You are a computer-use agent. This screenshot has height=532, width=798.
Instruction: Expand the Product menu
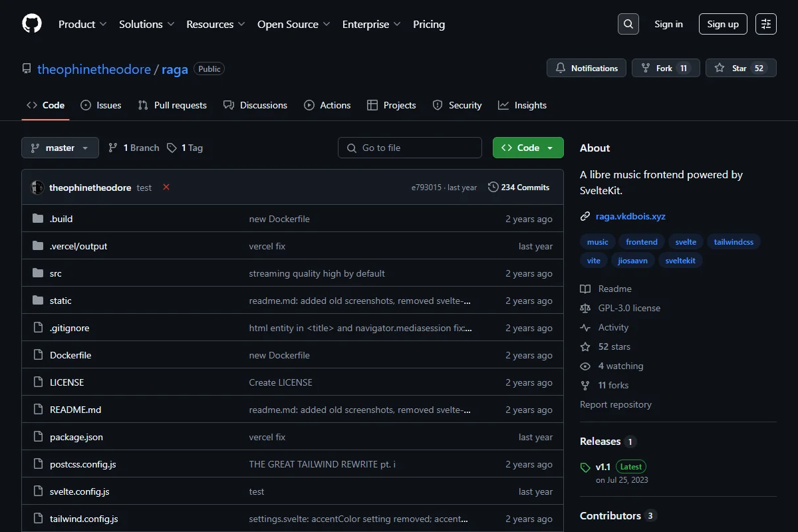click(82, 24)
